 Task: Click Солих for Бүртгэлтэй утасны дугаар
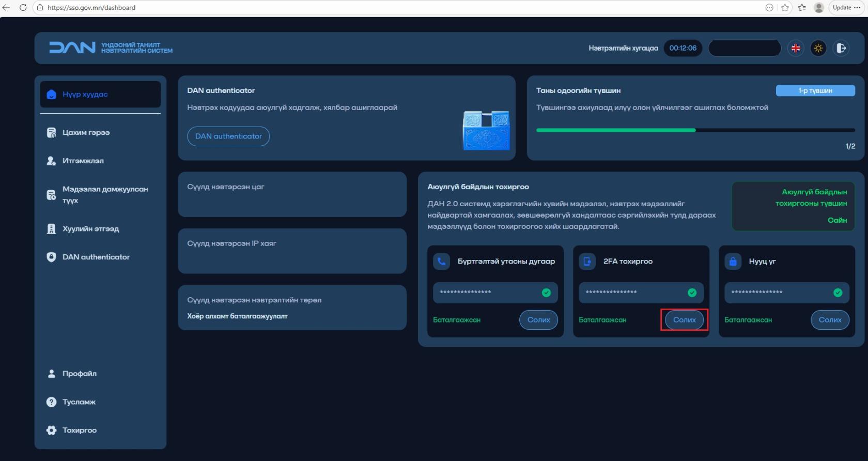pyautogui.click(x=538, y=320)
